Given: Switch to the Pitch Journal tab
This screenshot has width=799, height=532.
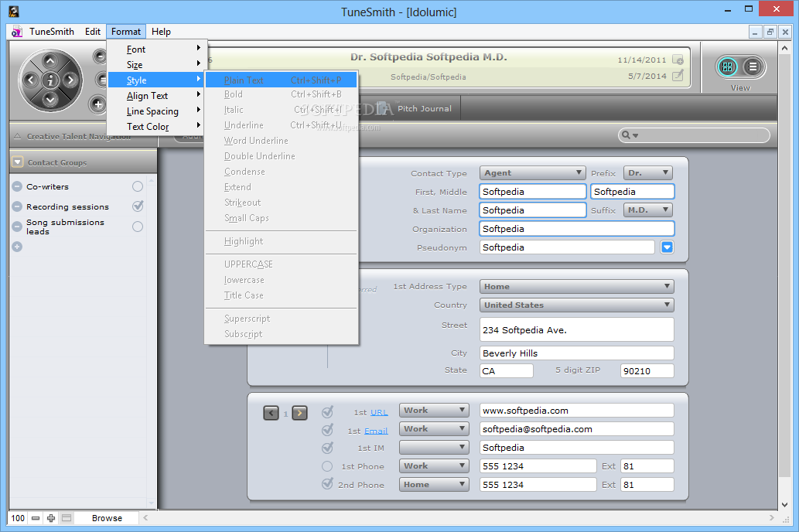Looking at the screenshot, I should point(425,108).
